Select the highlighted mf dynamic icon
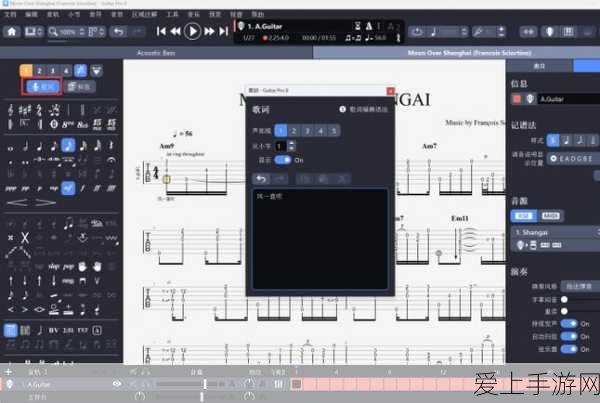The image size is (600, 403). click(68, 188)
